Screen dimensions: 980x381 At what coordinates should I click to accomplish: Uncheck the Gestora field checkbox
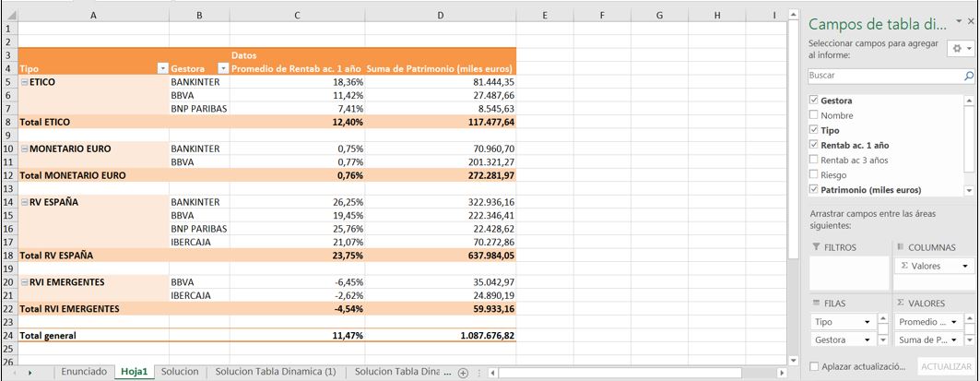(813, 101)
